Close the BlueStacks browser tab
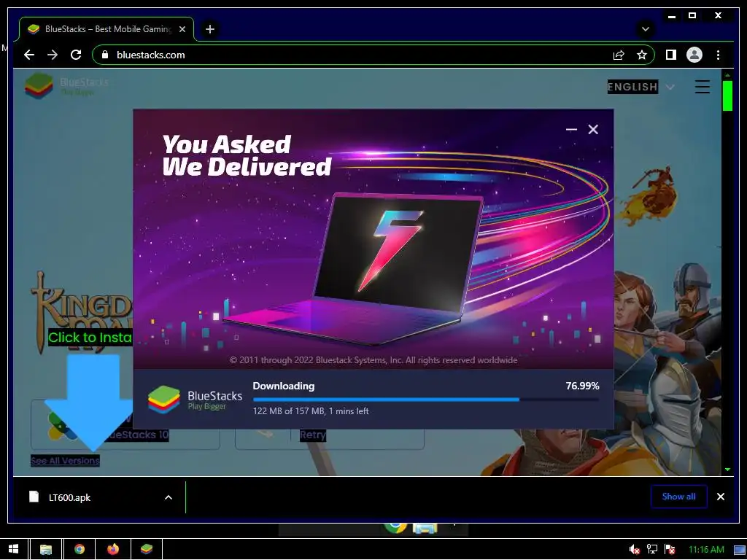Viewport: 747px width, 560px height. click(x=182, y=29)
